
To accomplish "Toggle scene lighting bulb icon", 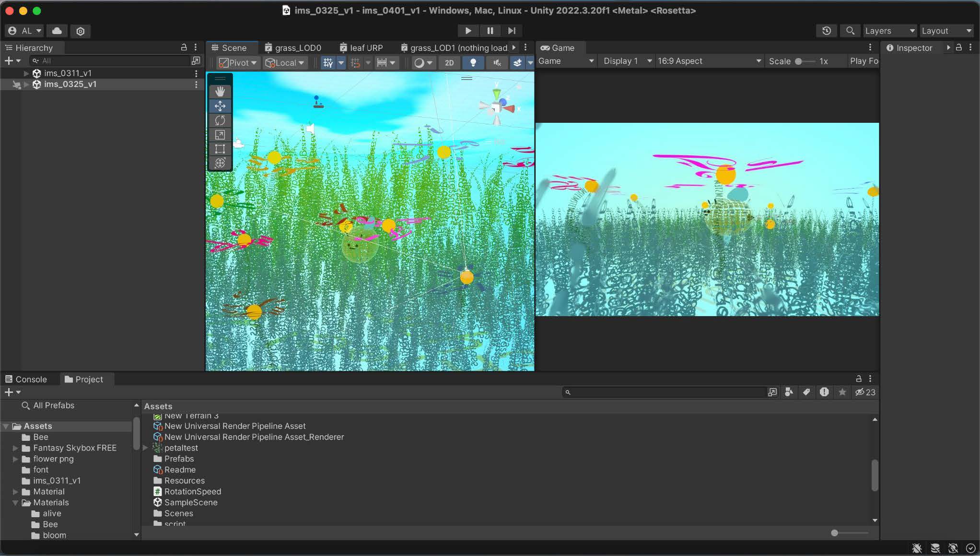I will (x=473, y=63).
